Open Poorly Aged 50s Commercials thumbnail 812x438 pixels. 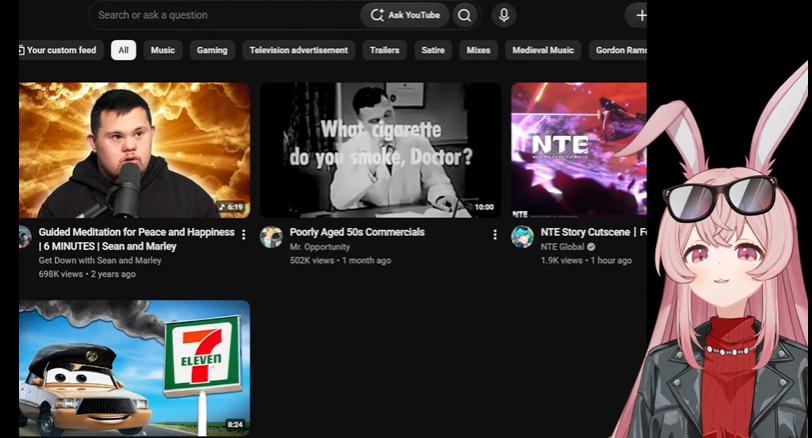pyautogui.click(x=381, y=150)
